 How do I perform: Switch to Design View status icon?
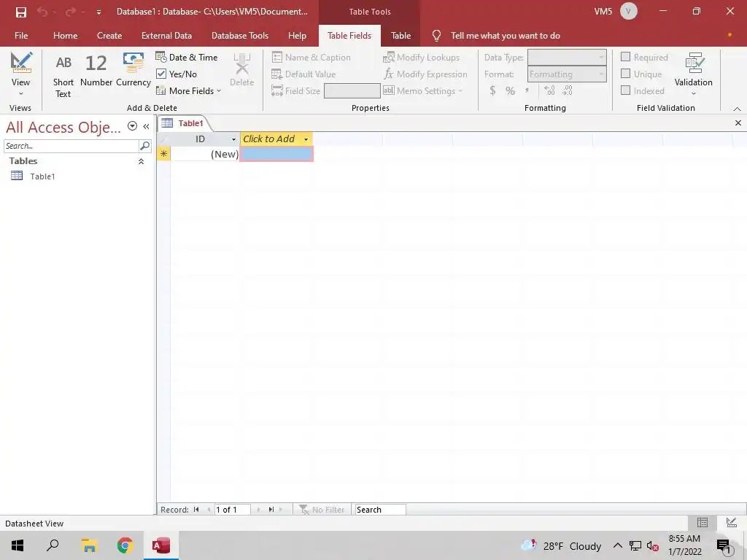click(x=731, y=522)
